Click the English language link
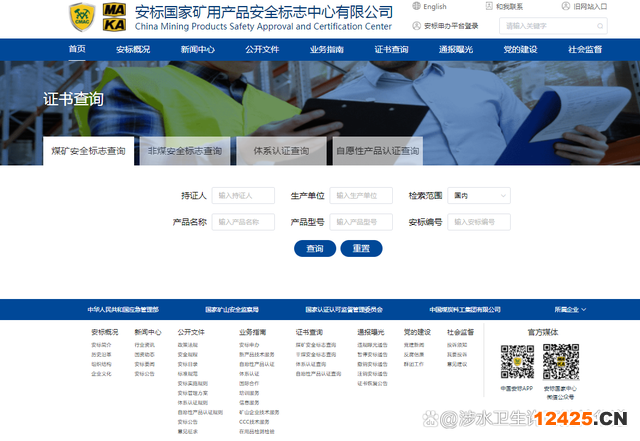 click(x=435, y=7)
